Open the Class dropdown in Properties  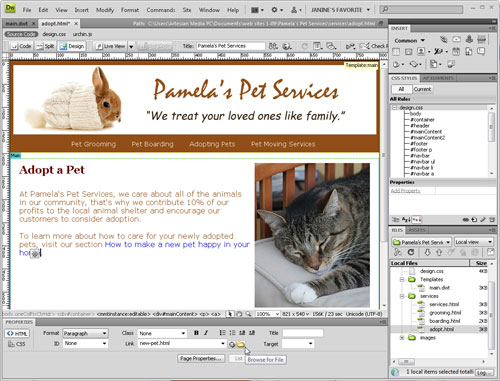pos(162,333)
